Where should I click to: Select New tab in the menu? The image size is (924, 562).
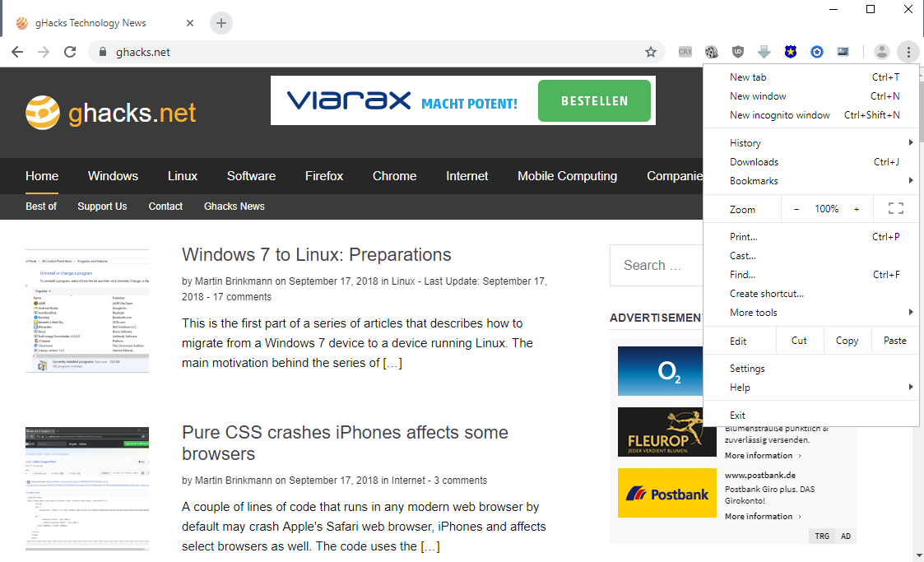811,77
